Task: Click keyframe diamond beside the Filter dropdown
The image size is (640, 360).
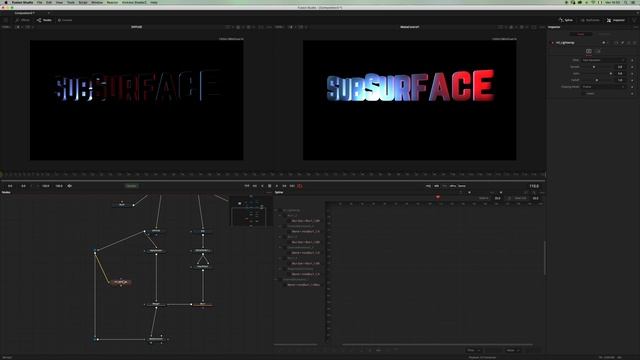Action: [632, 60]
